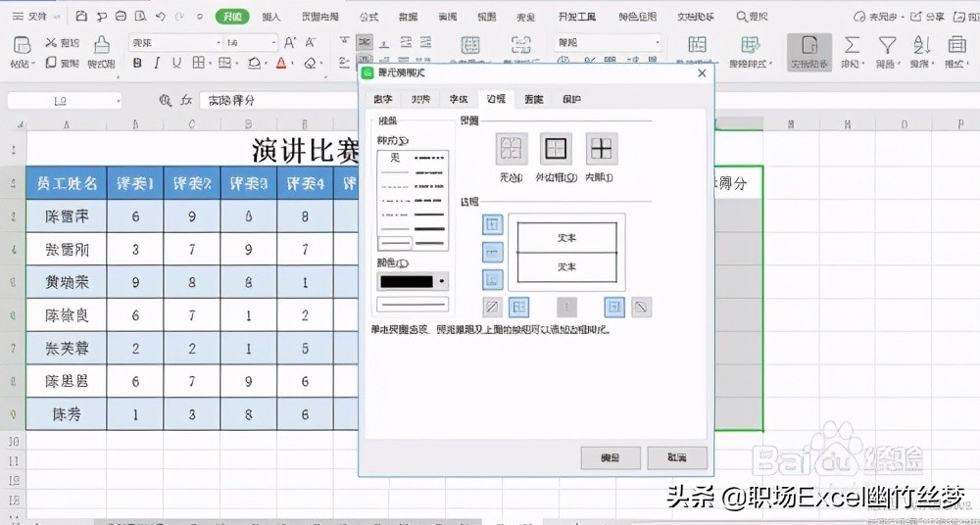This screenshot has height=525, width=980.
Task: Click the Sort A-Z icon
Action: click(921, 45)
